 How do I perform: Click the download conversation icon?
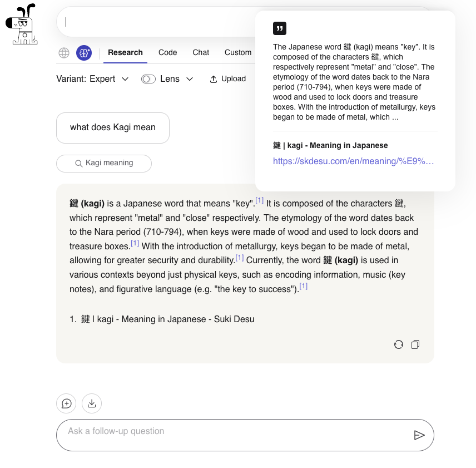(92, 403)
